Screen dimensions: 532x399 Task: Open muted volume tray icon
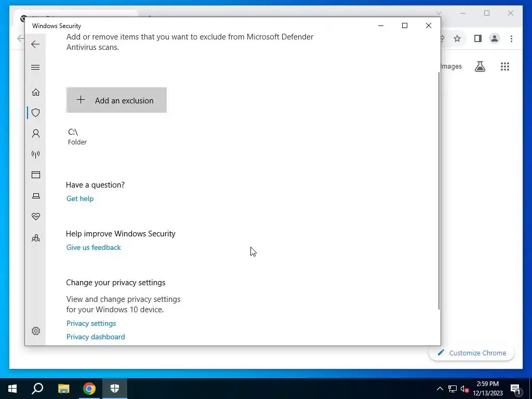pos(464,389)
